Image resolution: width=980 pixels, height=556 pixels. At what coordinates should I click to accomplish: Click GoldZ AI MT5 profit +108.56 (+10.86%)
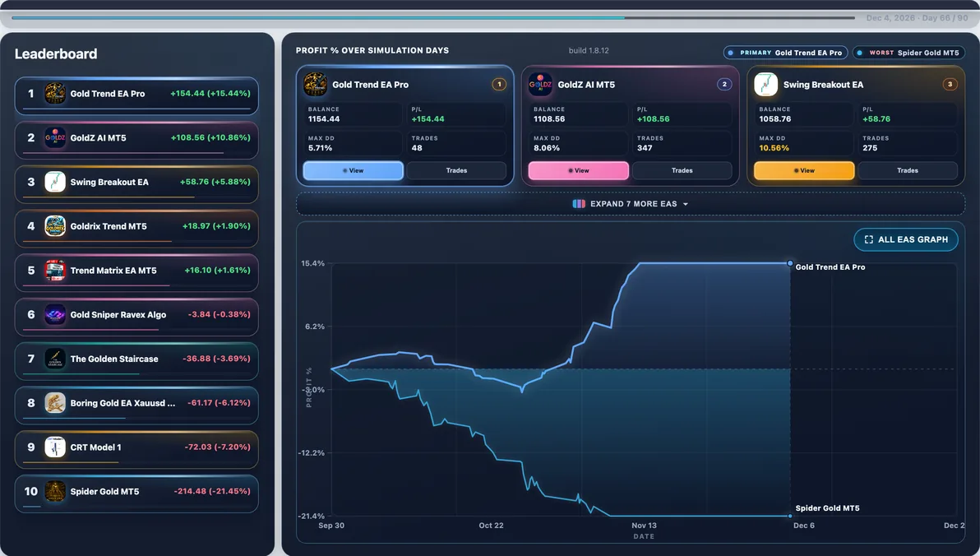(210, 137)
